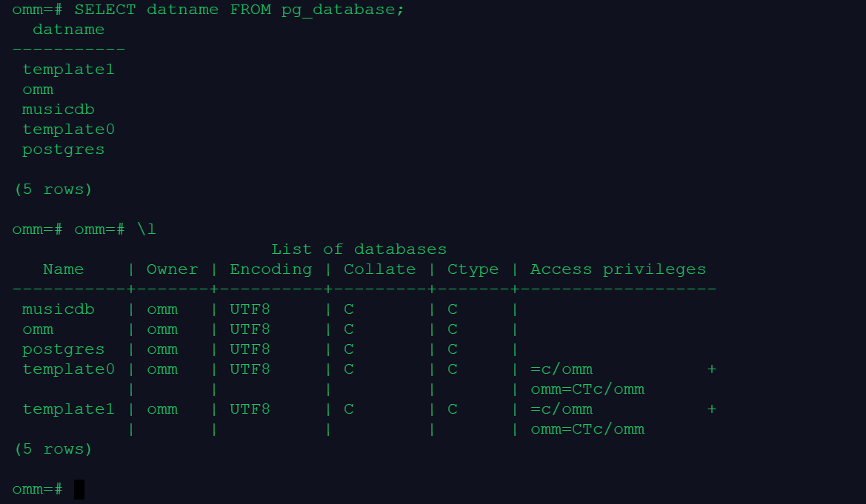Click the Ctype column header
Screen dimensions: 866x504
(x=473, y=269)
